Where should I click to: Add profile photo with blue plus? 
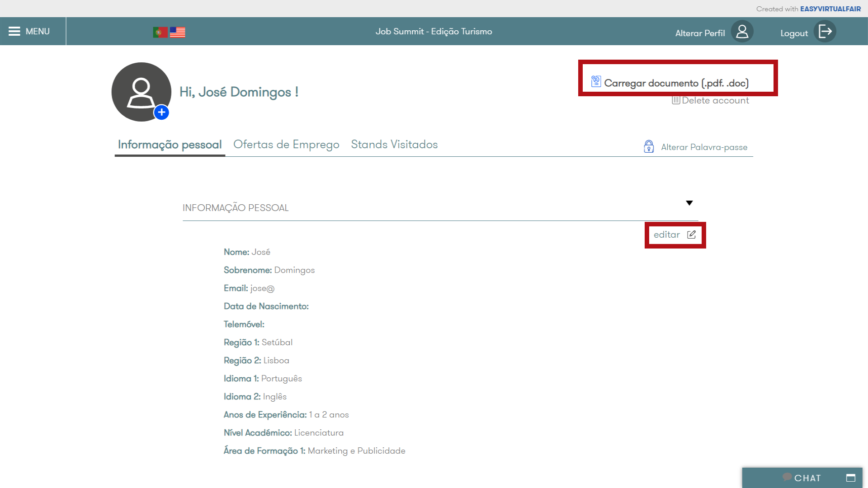click(x=161, y=112)
